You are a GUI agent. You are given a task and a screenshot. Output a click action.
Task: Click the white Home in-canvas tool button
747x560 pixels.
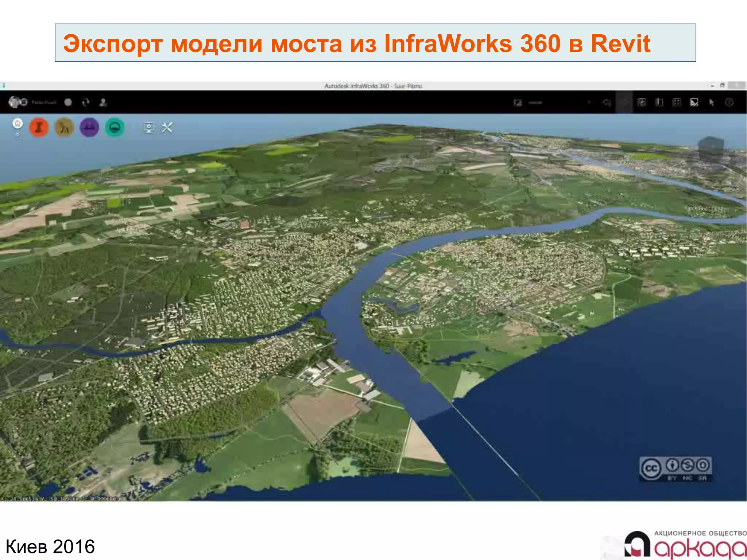tap(18, 124)
